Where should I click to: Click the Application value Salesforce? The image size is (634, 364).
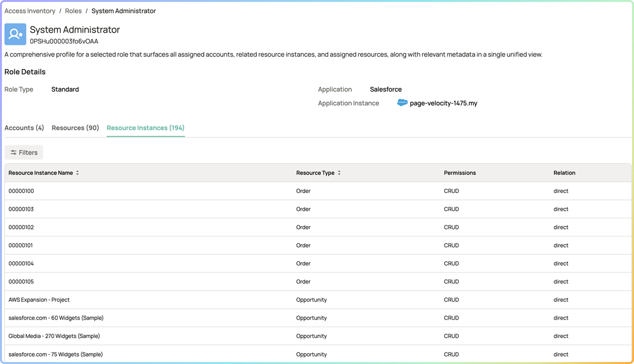coord(386,89)
